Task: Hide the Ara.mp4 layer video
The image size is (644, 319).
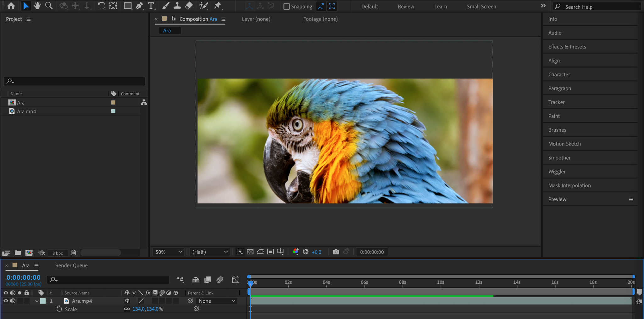Action: pyautogui.click(x=6, y=301)
